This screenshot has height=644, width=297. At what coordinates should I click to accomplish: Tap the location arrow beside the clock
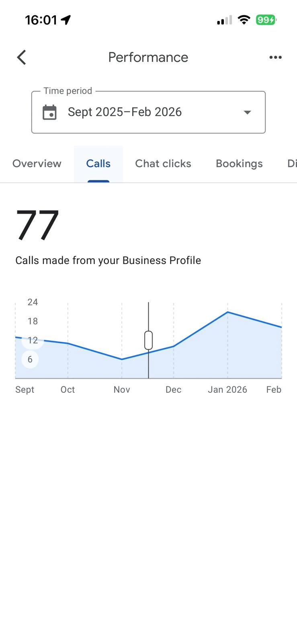click(x=66, y=20)
